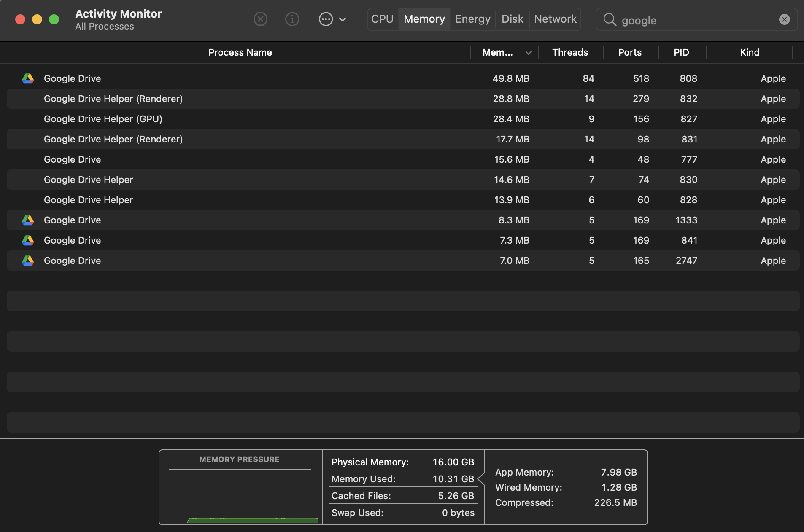804x532 pixels.
Task: Click the 15.6 MB memory value
Action: click(512, 159)
